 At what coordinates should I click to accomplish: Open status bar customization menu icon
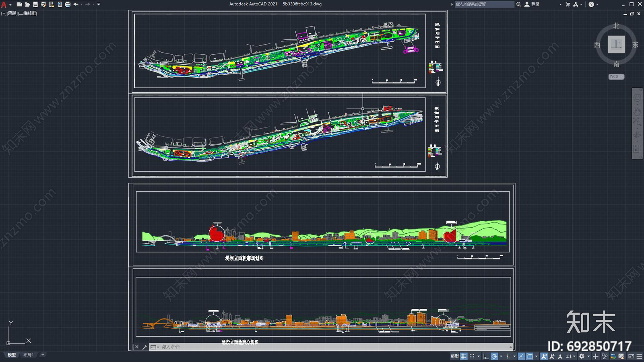(x=639, y=356)
